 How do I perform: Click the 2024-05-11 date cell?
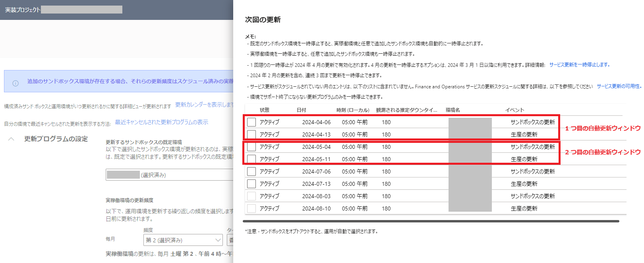[316, 159]
